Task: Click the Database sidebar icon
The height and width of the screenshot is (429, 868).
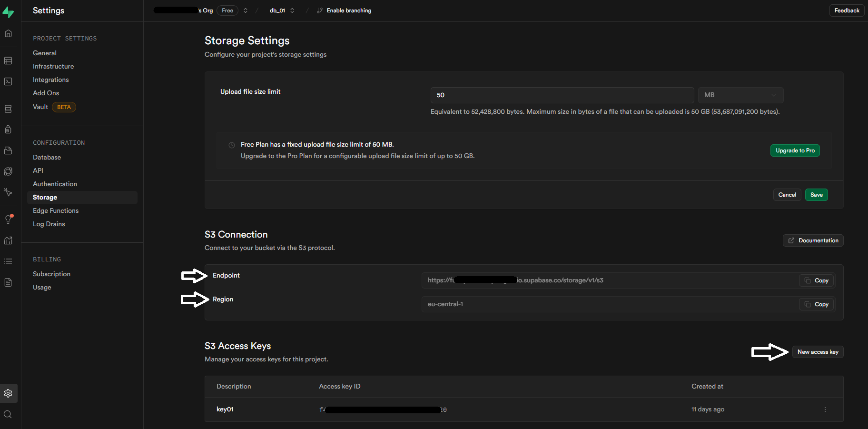Action: (9, 109)
